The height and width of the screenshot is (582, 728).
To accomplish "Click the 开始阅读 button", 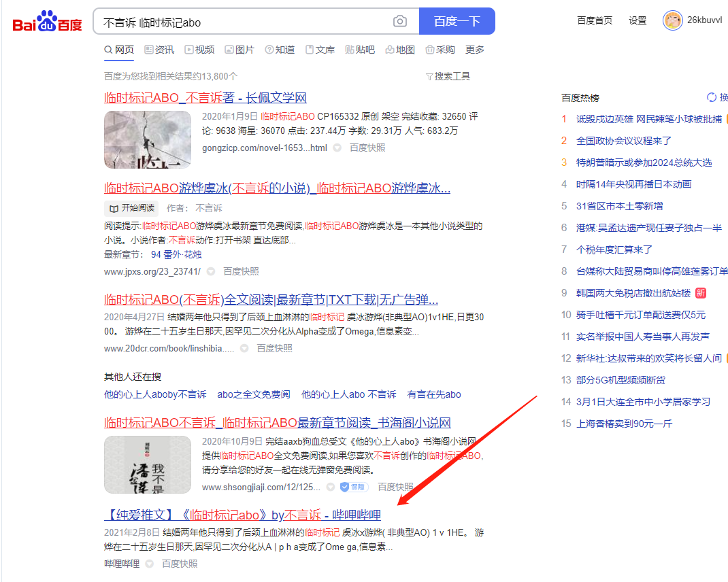I will point(132,208).
